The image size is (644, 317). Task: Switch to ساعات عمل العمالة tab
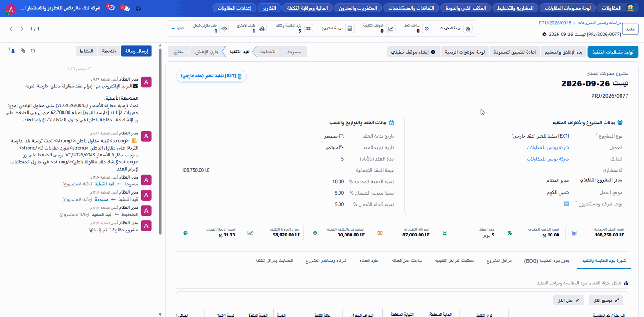pos(407,261)
